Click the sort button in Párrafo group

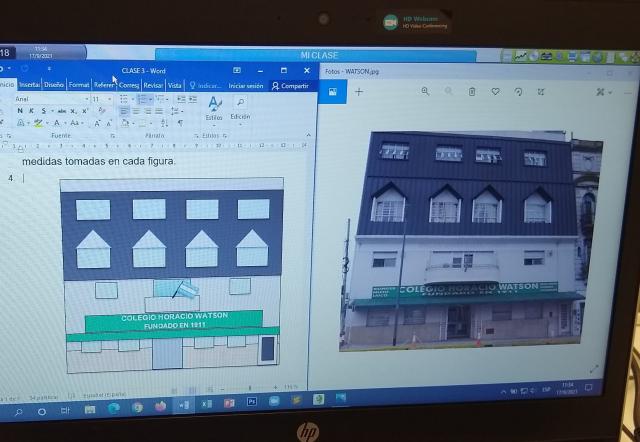pos(164,123)
